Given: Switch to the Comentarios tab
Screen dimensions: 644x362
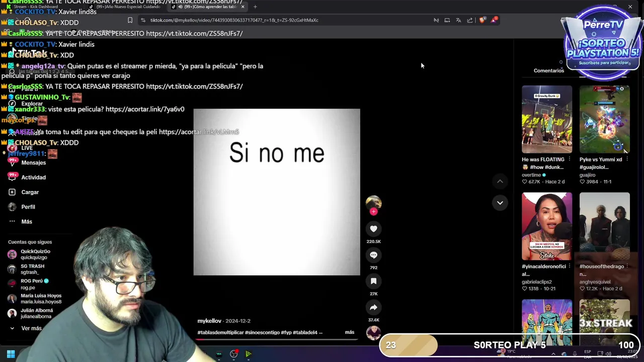Looking at the screenshot, I should 549,70.
